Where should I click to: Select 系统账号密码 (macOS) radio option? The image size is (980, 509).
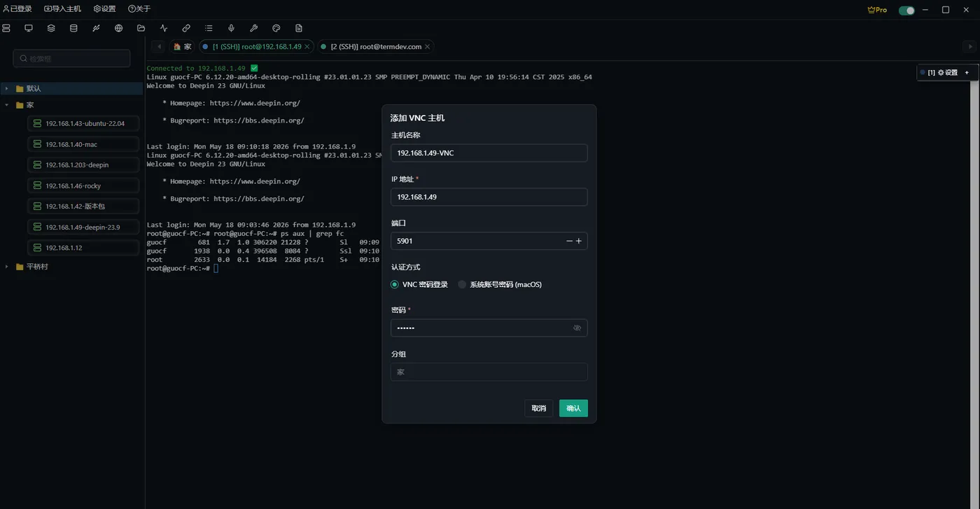point(500,284)
